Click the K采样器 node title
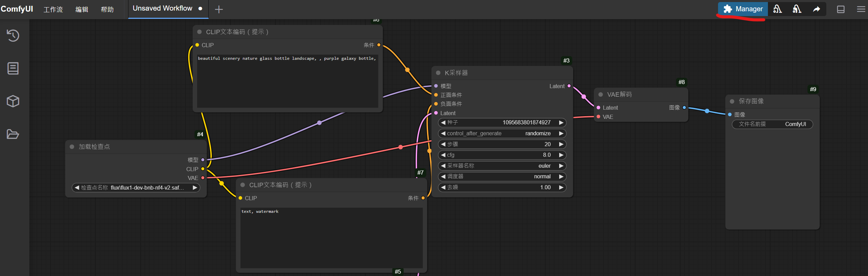868x276 pixels. [456, 73]
